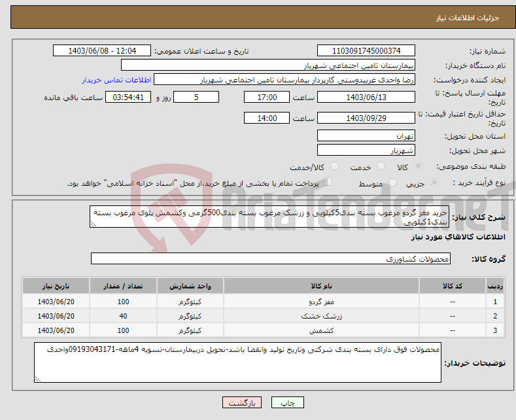Click row number 2 cell
This screenshot has width=516, height=420.
tap(495, 316)
